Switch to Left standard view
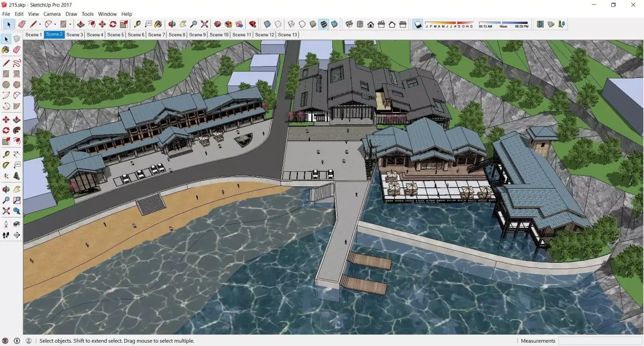Image resolution: width=644 pixels, height=346 pixels. click(402, 24)
